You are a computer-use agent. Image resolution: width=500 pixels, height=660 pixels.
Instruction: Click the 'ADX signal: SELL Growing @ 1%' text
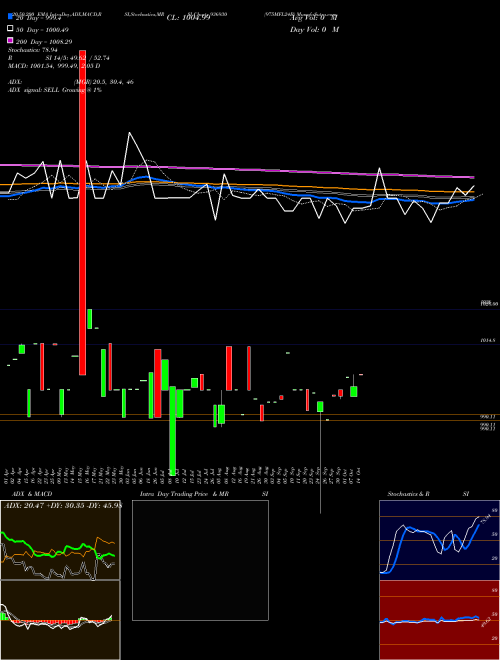(x=55, y=90)
